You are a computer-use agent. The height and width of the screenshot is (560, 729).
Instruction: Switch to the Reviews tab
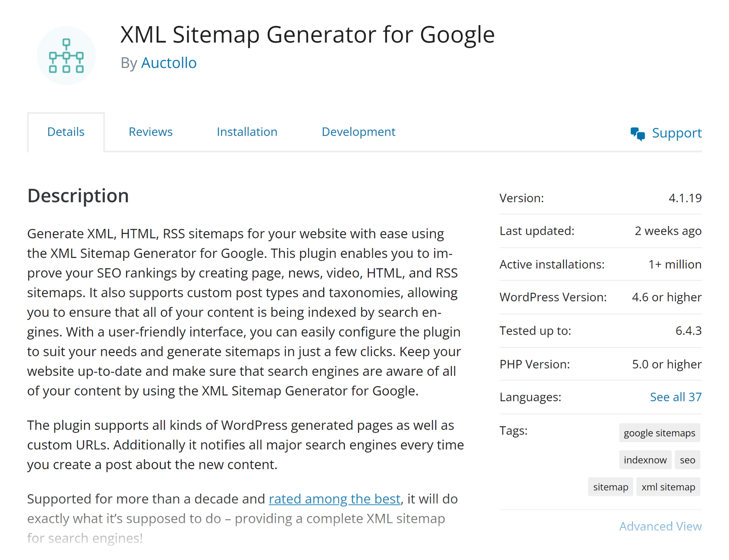(151, 132)
